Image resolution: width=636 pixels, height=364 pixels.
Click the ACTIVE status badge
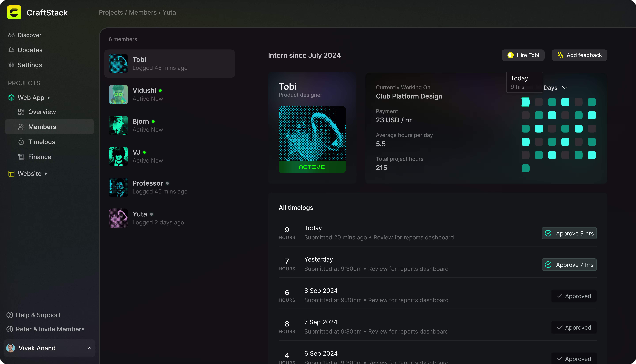point(312,167)
